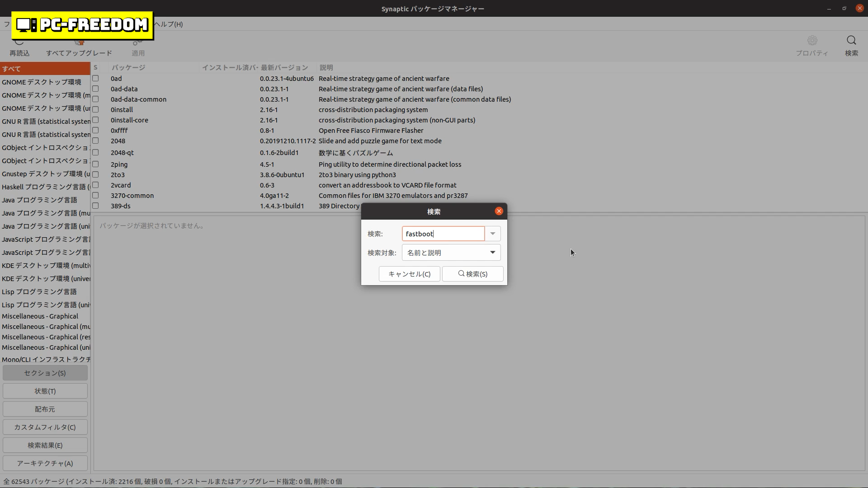
Task: Toggle the status checkbox for 0ad package
Action: 95,78
